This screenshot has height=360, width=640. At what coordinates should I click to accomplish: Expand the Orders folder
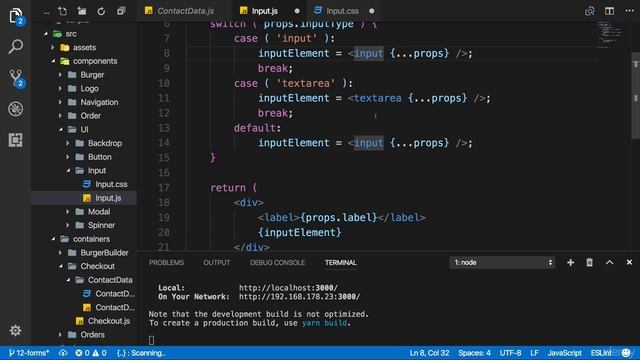(x=92, y=335)
